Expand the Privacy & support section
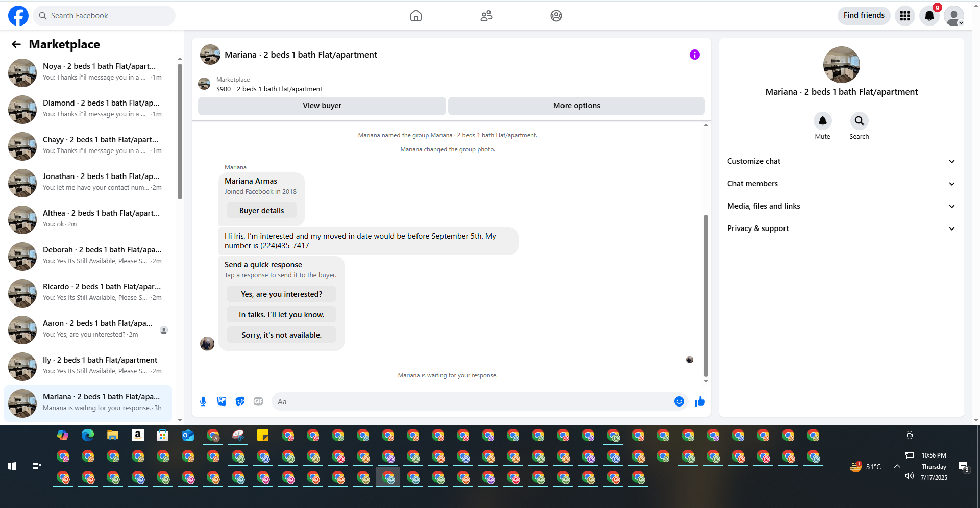The height and width of the screenshot is (508, 980). click(841, 228)
